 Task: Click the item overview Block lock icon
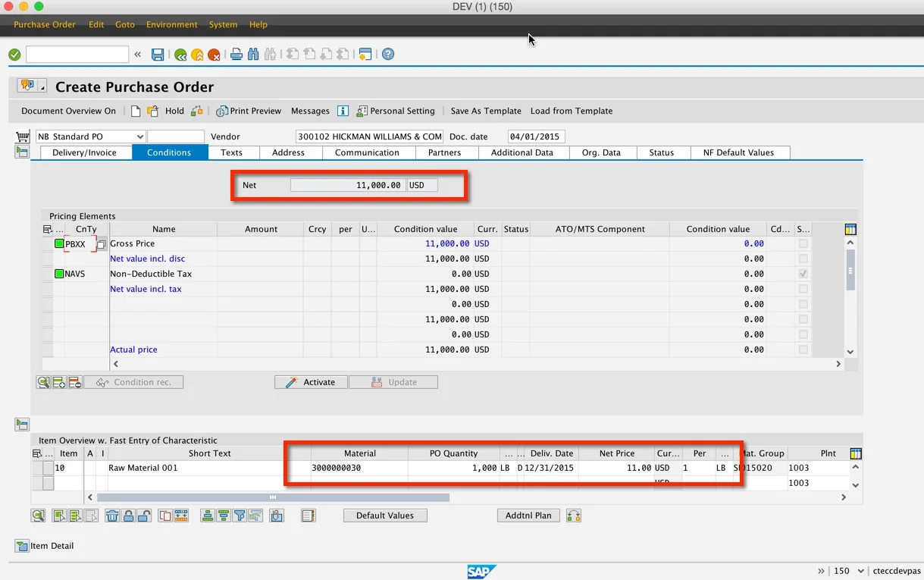128,516
